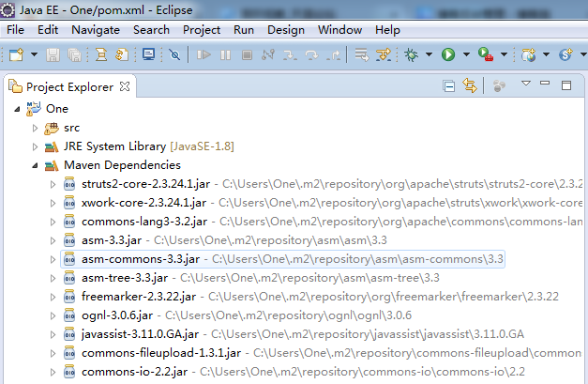Expand the freemarker-2.3.22.jar entry

click(x=53, y=297)
